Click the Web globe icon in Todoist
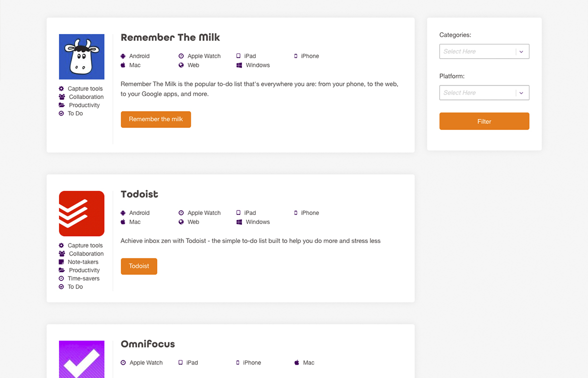Viewport: 588px width, 378px height. point(181,222)
